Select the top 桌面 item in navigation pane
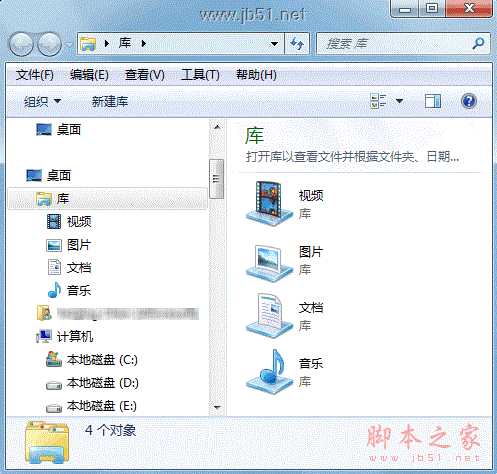This screenshot has height=474, width=497. pos(58,129)
